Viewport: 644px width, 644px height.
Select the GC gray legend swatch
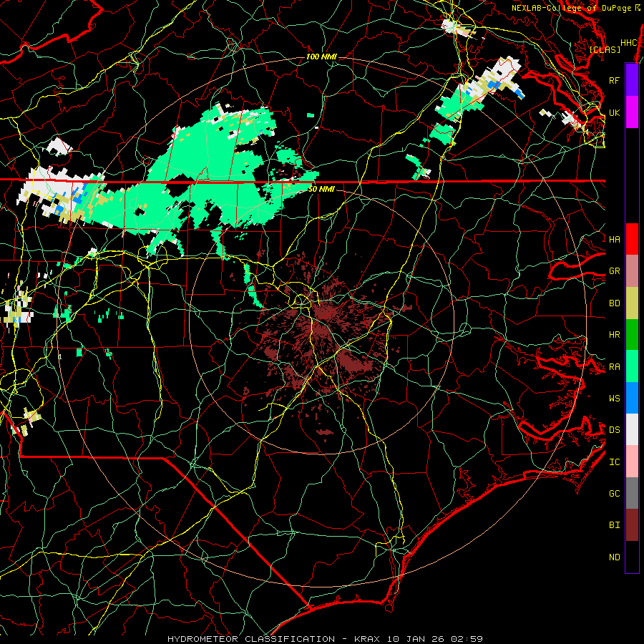coord(632,493)
